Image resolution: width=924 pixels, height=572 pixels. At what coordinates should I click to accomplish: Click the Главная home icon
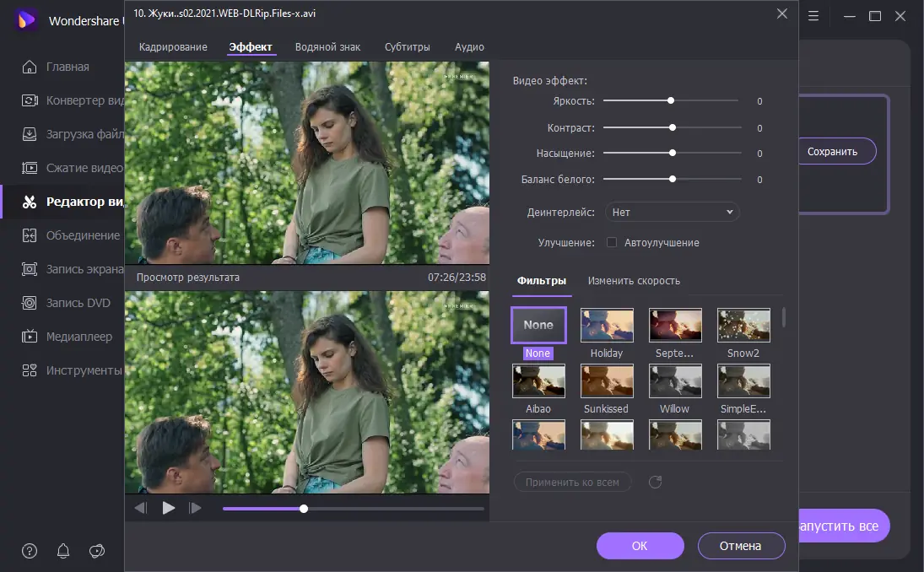click(30, 67)
